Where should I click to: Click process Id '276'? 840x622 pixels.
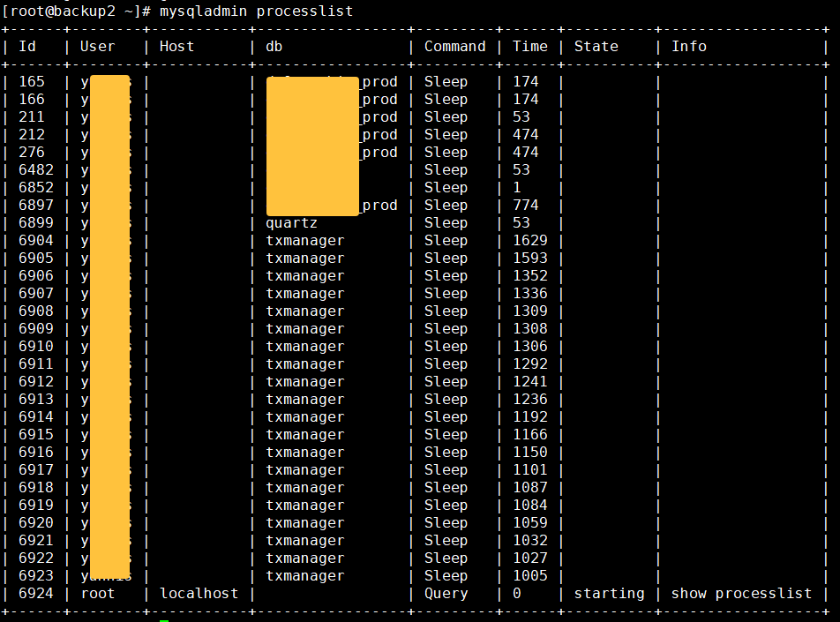point(32,152)
